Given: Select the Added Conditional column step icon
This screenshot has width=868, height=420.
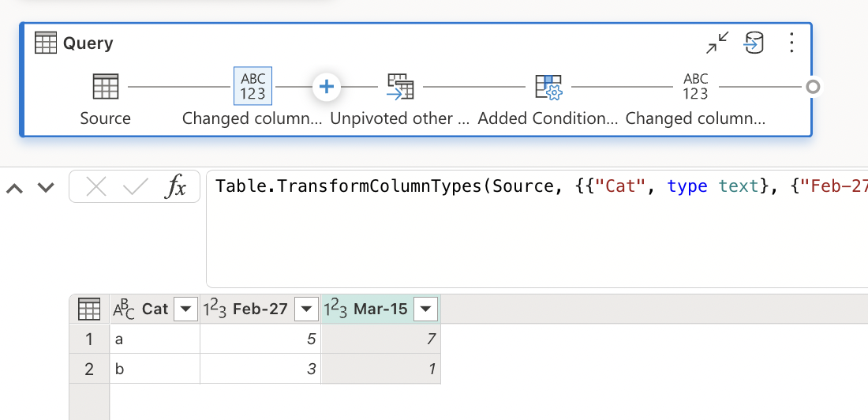Looking at the screenshot, I should point(548,87).
